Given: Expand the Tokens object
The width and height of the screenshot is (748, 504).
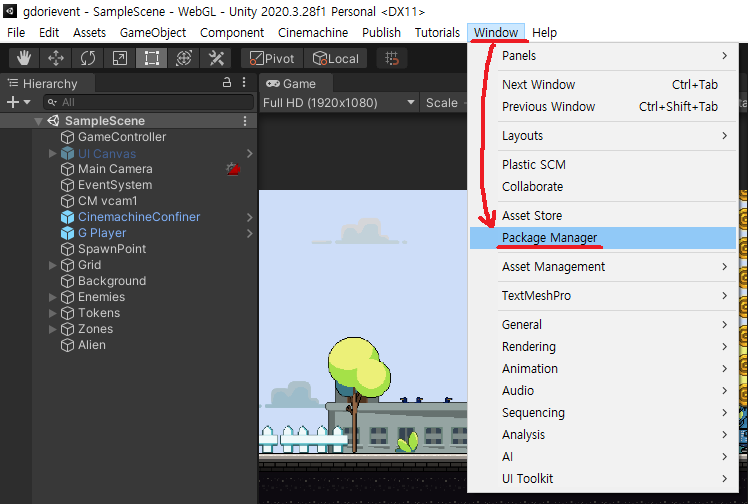Looking at the screenshot, I should pos(52,313).
